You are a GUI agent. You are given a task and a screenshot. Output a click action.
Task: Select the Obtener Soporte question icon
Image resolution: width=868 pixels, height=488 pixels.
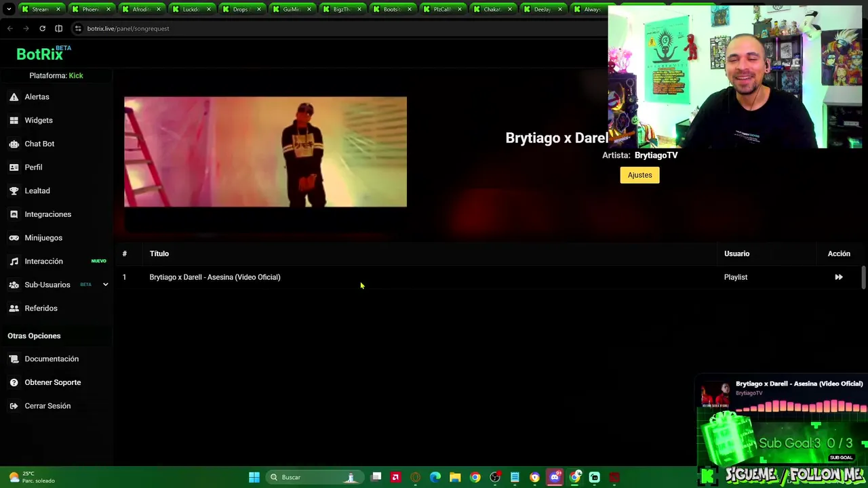pos(14,382)
